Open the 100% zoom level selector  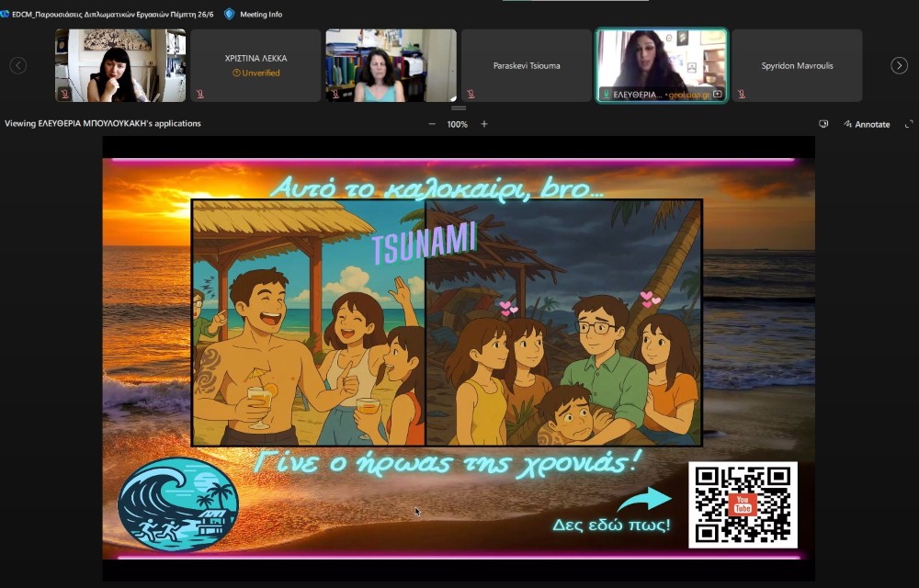[x=458, y=124]
